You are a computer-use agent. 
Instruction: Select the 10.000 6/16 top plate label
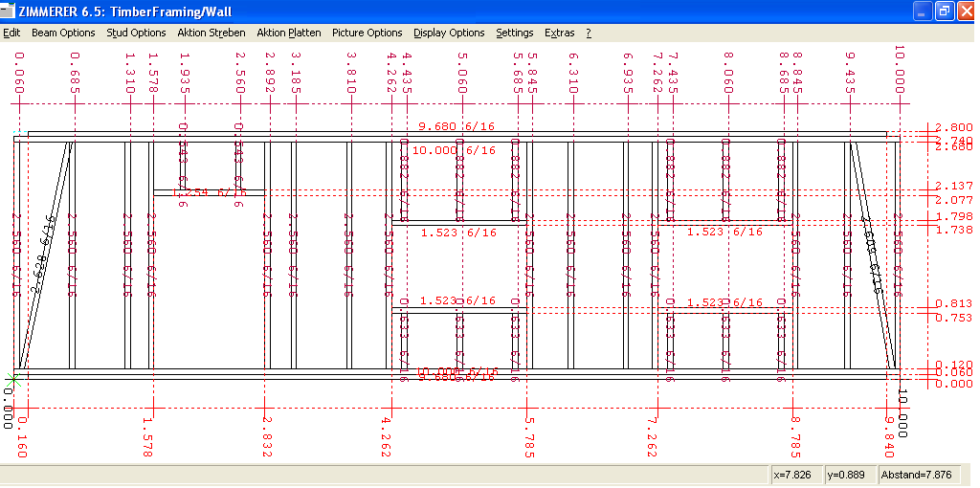[454, 150]
